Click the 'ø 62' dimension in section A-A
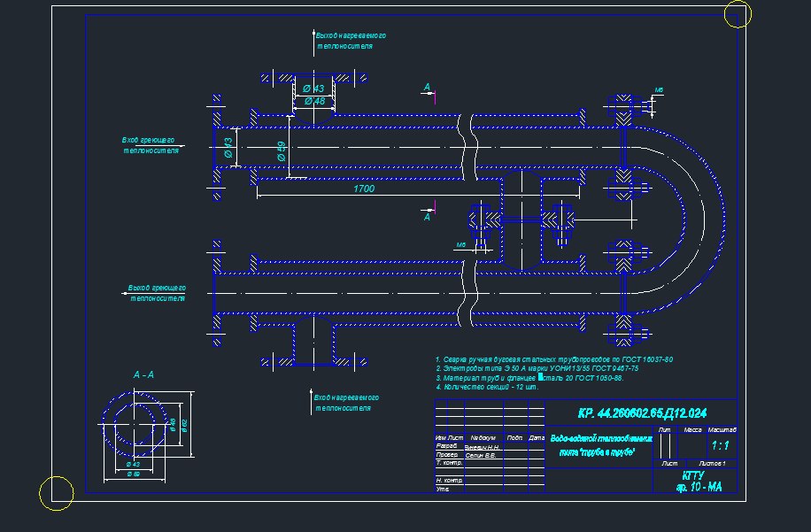The image size is (811, 532). [185, 425]
